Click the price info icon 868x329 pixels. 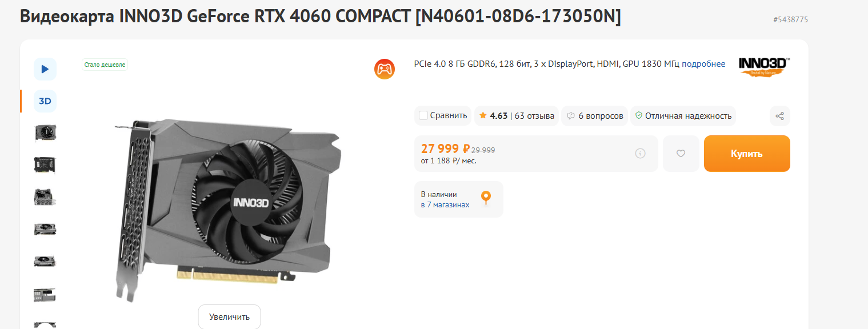pyautogui.click(x=640, y=153)
